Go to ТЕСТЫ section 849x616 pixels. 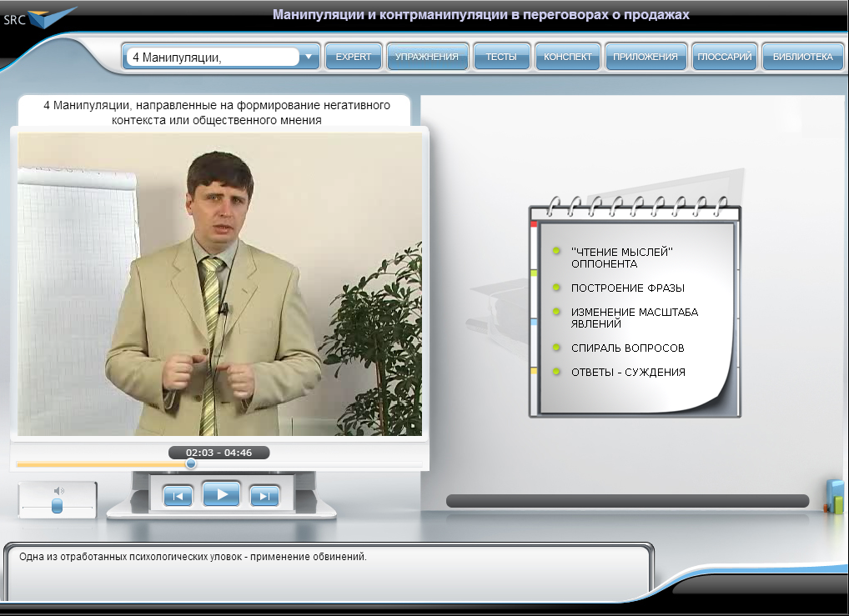501,58
